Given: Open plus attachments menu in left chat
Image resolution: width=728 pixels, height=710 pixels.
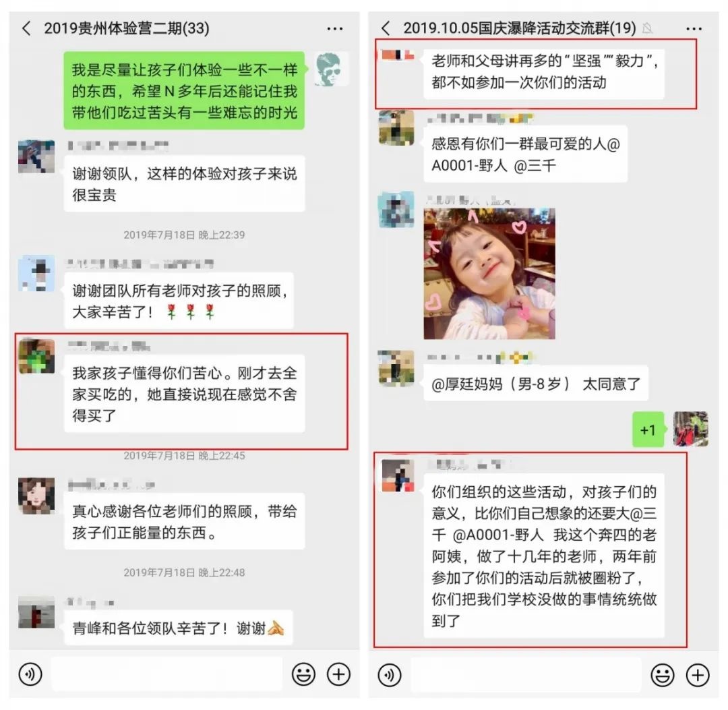Looking at the screenshot, I should pyautogui.click(x=338, y=674).
